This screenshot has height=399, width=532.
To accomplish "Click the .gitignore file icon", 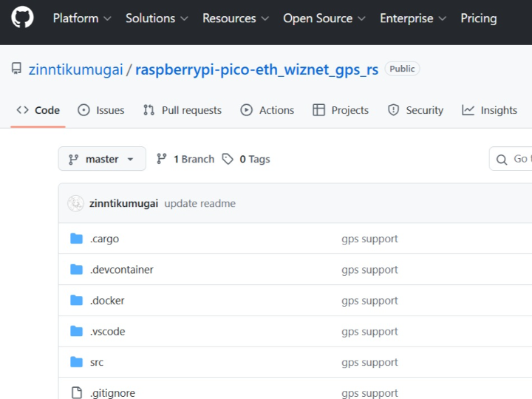I will 76,393.
